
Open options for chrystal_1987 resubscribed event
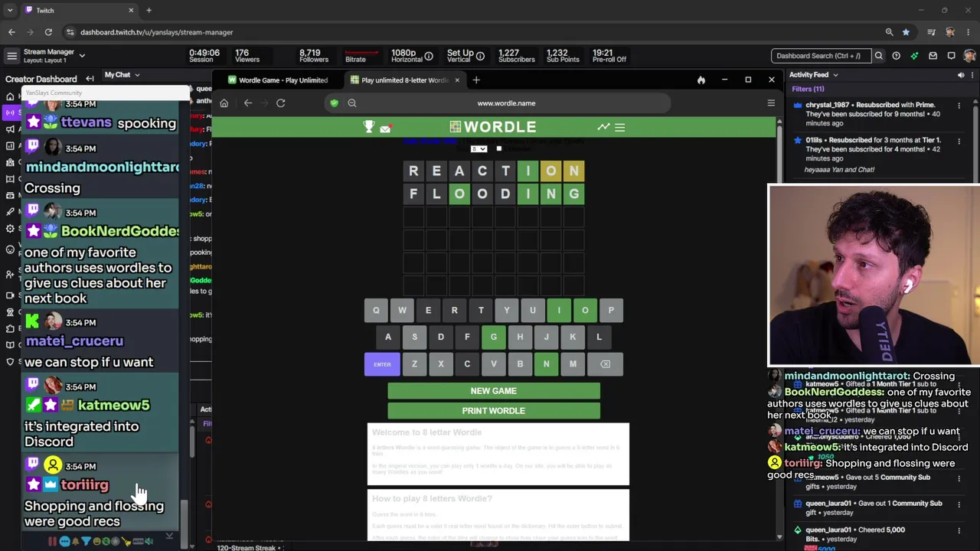click(x=959, y=106)
